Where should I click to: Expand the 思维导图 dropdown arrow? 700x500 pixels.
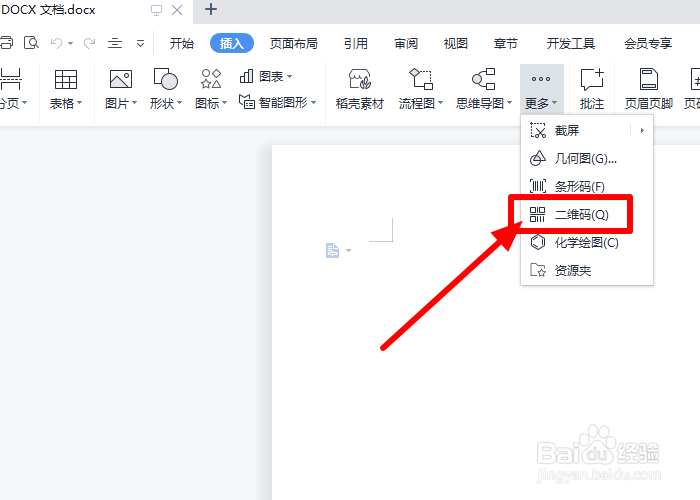(509, 103)
